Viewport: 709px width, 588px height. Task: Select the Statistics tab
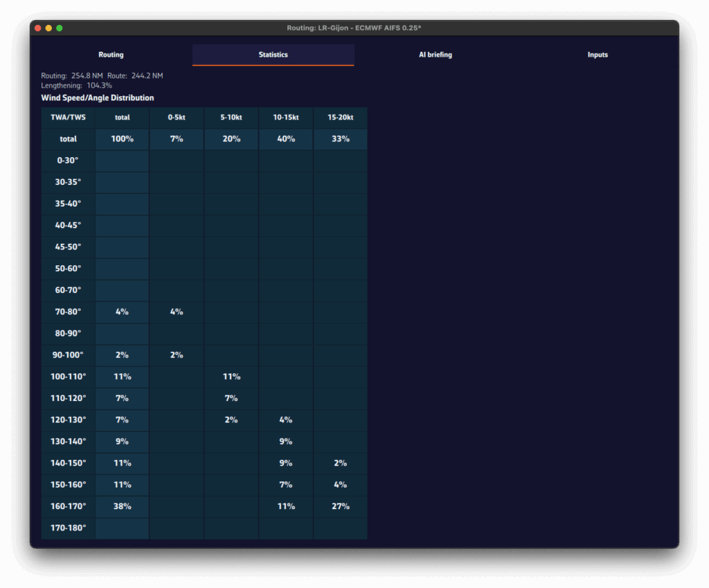273,55
